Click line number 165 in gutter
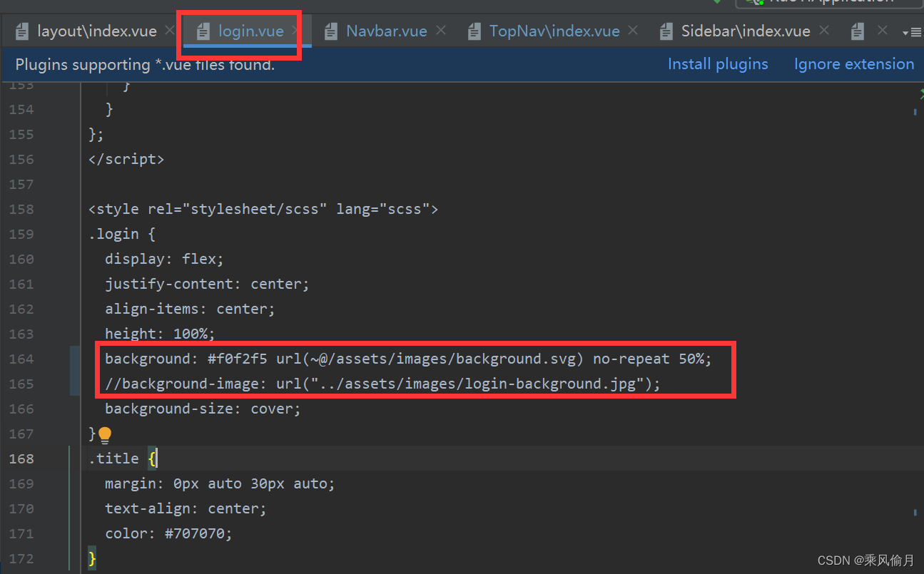The width and height of the screenshot is (924, 574). [21, 384]
